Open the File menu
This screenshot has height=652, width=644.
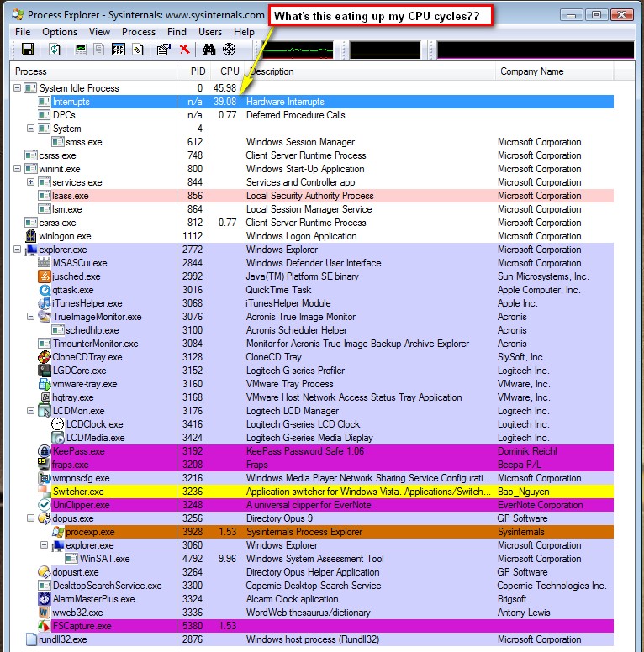[23, 32]
